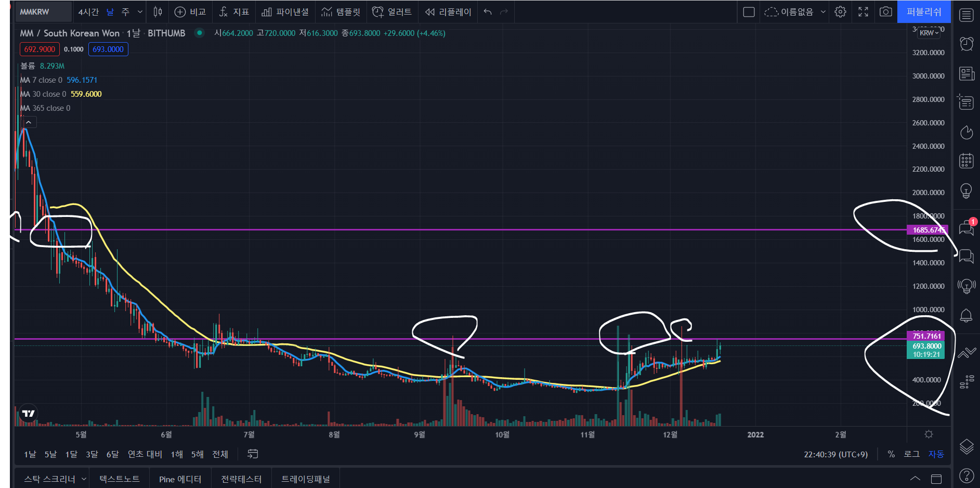Viewport: 980px width, 488px height.
Task: Open the go to date icon
Action: pos(253,454)
